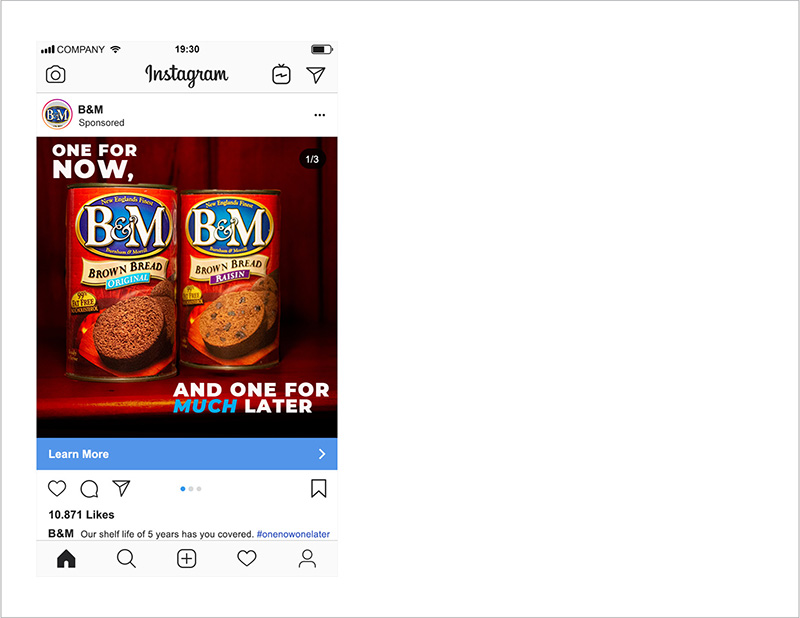Click the Learn More banner text
This screenshot has width=800, height=618.
pos(79,454)
